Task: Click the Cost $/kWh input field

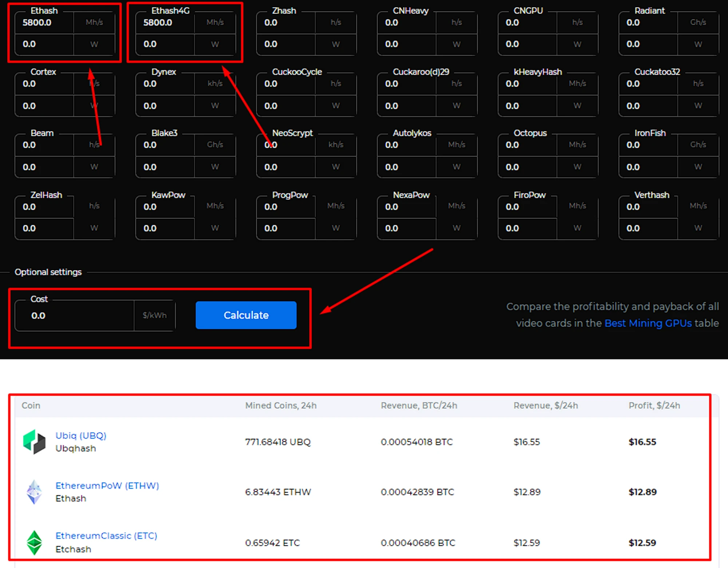Action: (x=75, y=315)
